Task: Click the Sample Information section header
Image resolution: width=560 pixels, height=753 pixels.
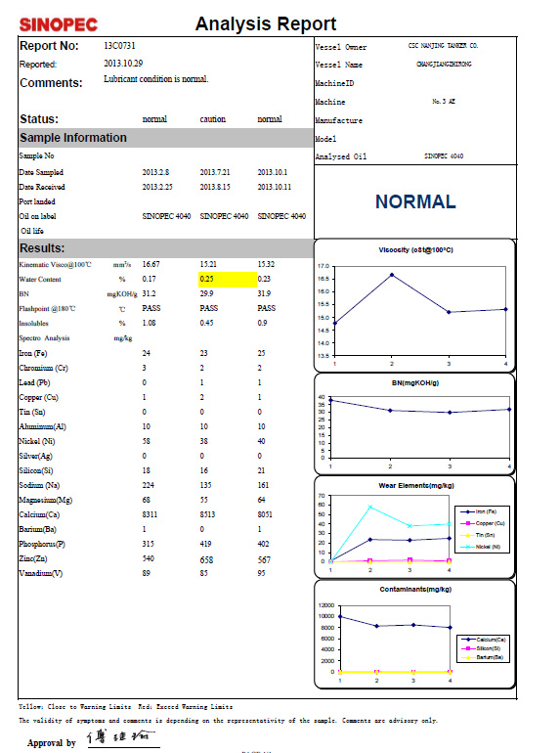Action: coord(165,138)
